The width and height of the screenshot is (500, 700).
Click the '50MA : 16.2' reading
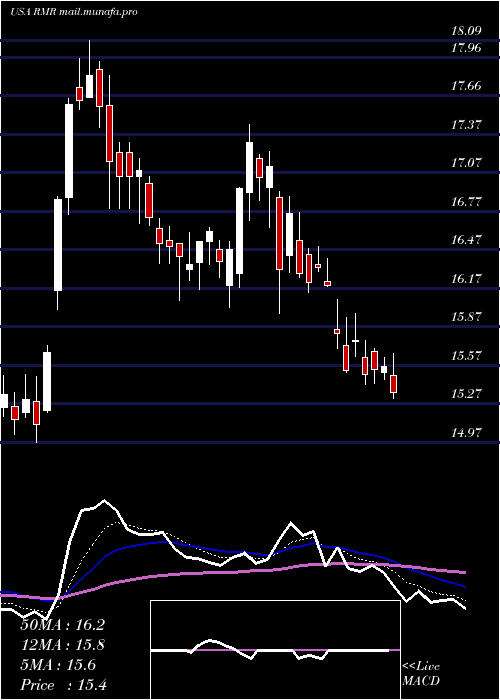[63, 625]
